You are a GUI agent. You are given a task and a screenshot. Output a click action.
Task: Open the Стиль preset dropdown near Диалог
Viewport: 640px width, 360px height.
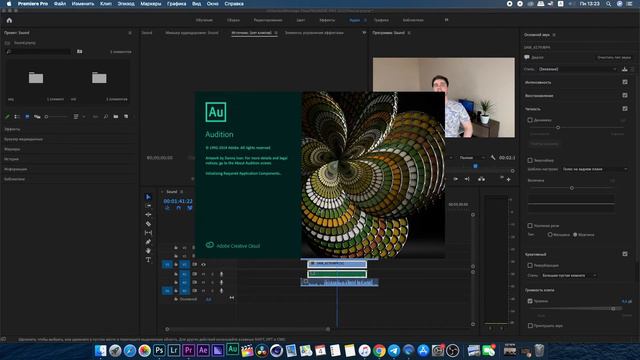pos(577,69)
